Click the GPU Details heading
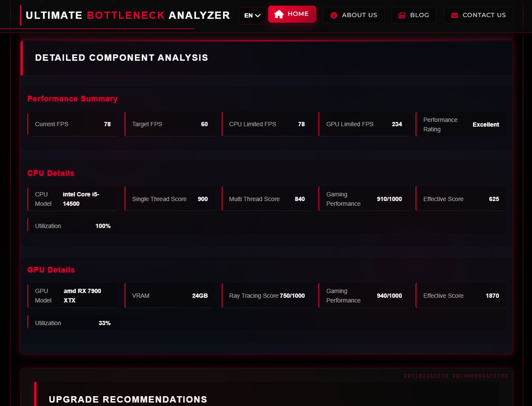This screenshot has height=406, width=532. 51,270
